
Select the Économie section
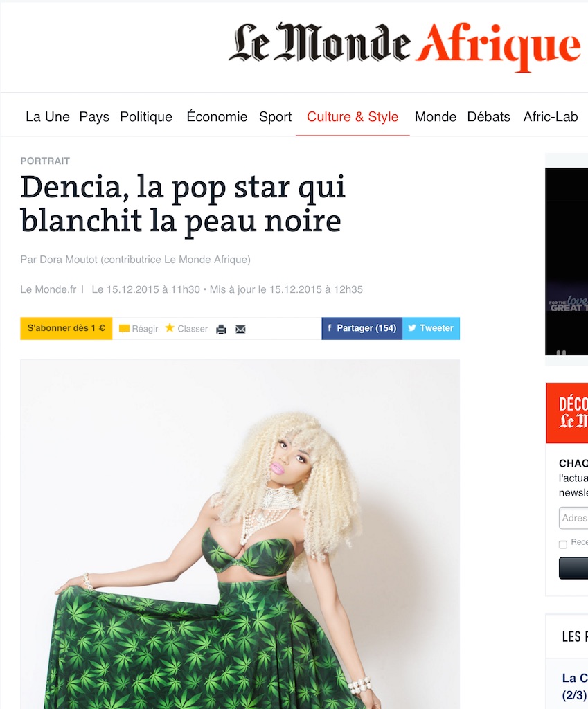[217, 116]
